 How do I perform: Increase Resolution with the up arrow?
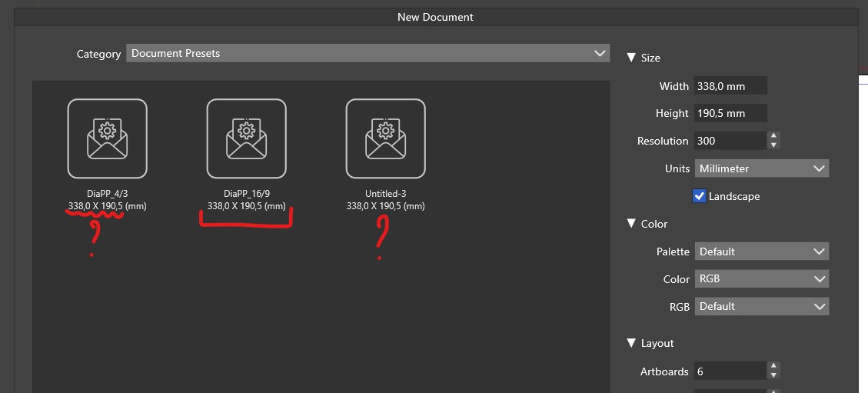coord(774,137)
